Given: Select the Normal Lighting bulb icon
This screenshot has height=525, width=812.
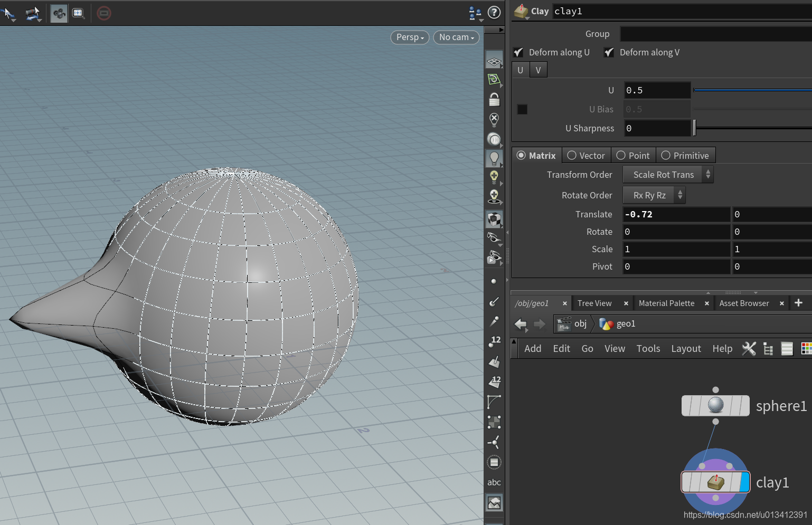Looking at the screenshot, I should [494, 158].
